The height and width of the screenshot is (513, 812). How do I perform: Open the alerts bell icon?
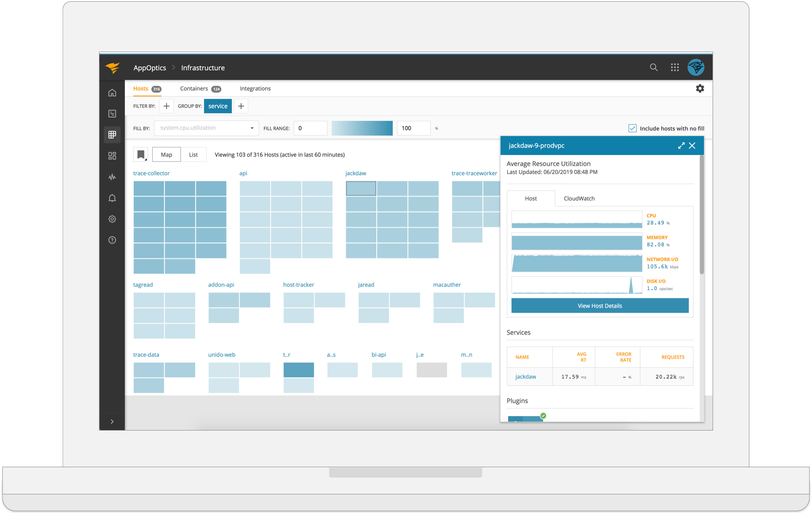[x=112, y=198]
